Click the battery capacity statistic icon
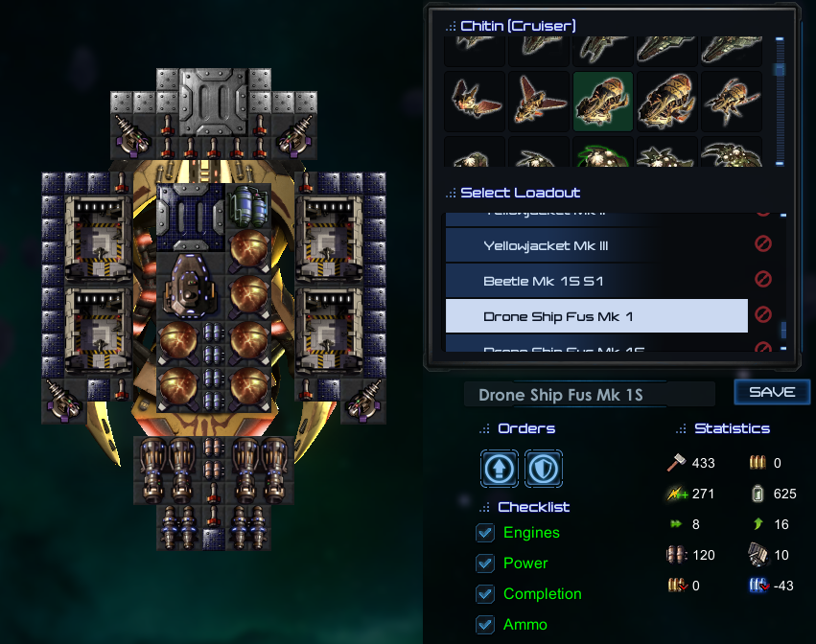Viewport: 816px width, 644px height. coord(758,494)
